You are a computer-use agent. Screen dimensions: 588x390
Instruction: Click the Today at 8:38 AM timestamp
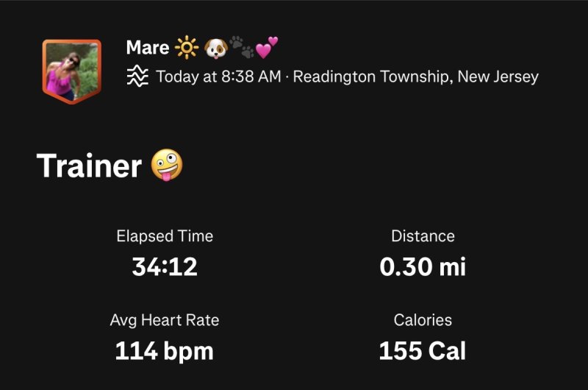(x=218, y=77)
